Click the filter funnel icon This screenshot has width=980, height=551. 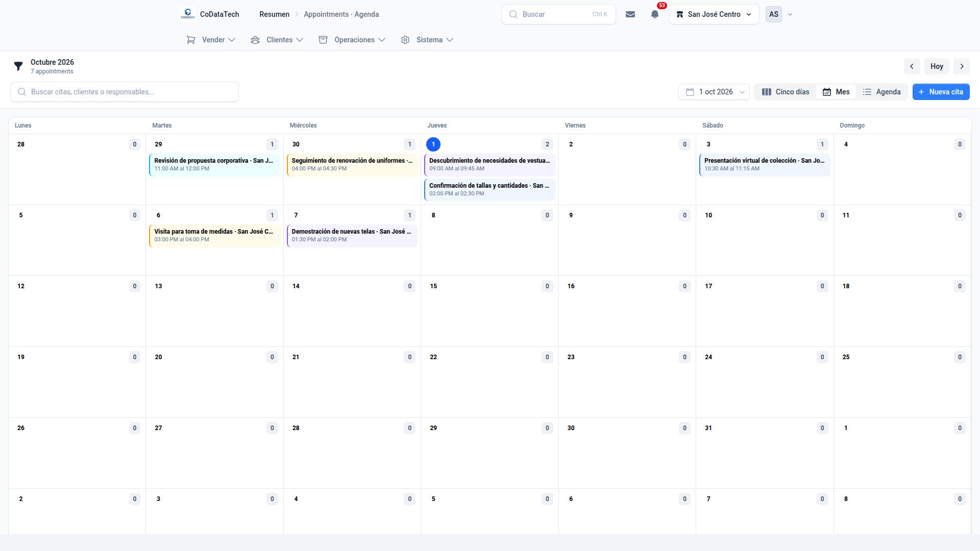[x=18, y=66]
